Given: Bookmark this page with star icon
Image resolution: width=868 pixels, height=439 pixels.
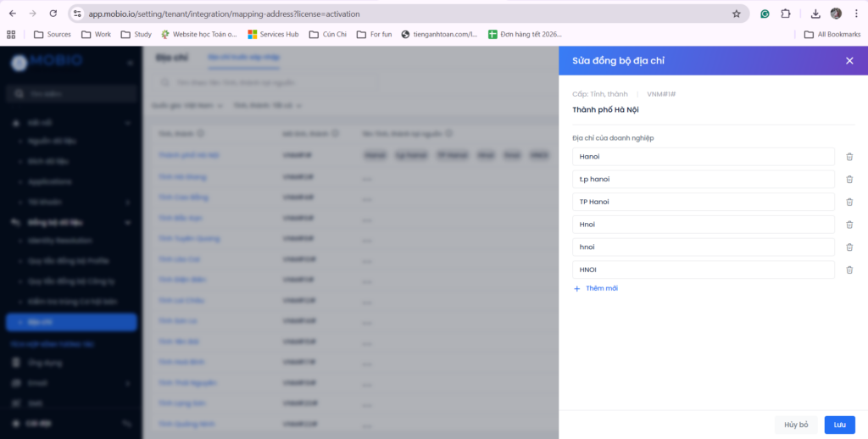Looking at the screenshot, I should [737, 14].
